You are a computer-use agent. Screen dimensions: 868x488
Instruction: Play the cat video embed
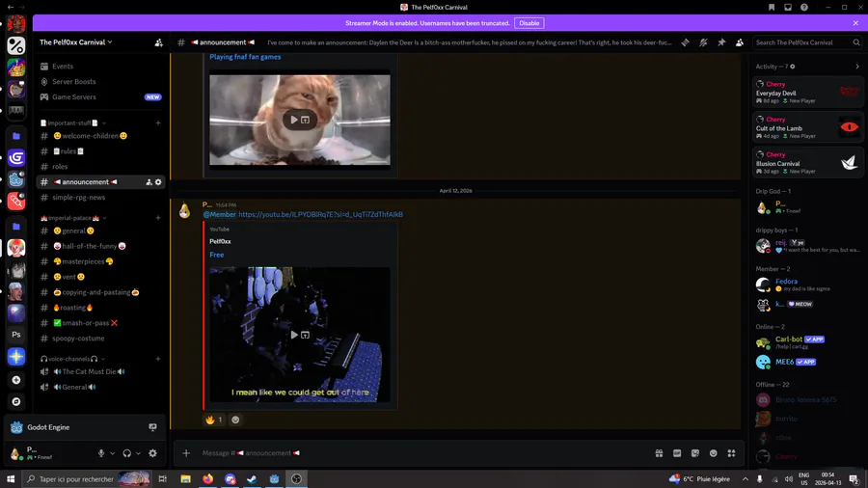click(294, 120)
